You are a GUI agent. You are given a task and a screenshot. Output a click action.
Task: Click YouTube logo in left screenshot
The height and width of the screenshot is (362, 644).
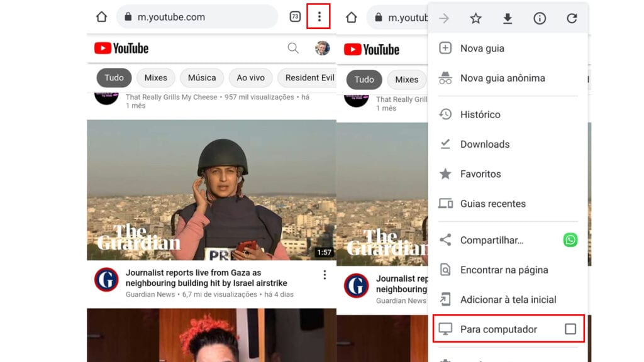(x=121, y=48)
